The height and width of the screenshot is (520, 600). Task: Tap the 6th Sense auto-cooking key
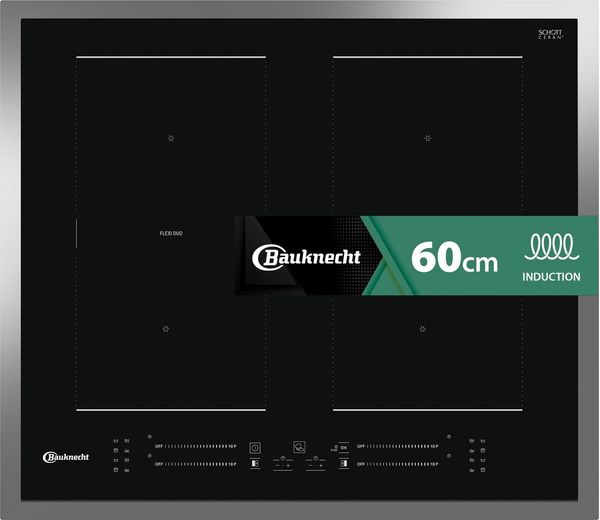299,447
